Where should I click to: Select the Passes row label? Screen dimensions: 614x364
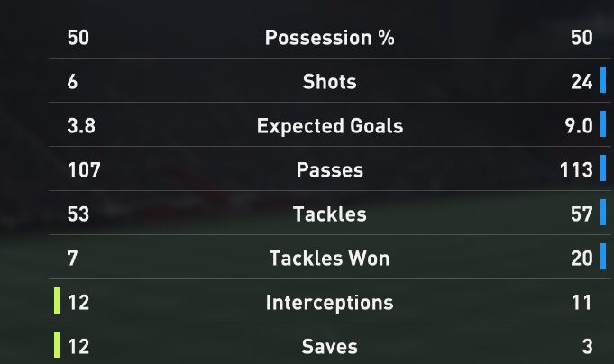pyautogui.click(x=329, y=170)
